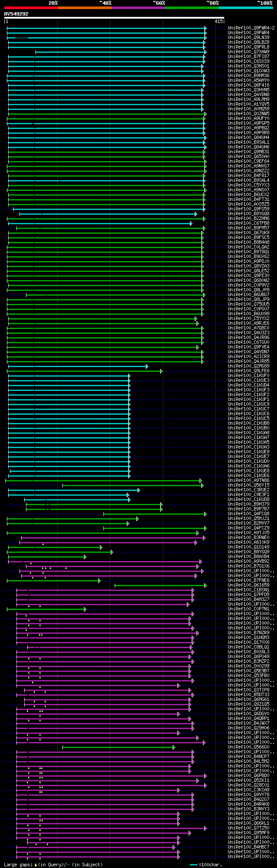The height and width of the screenshot is (868, 277).
Task: Select the UniRef100_Q4QRP1 label
Action: click(249, 718)
